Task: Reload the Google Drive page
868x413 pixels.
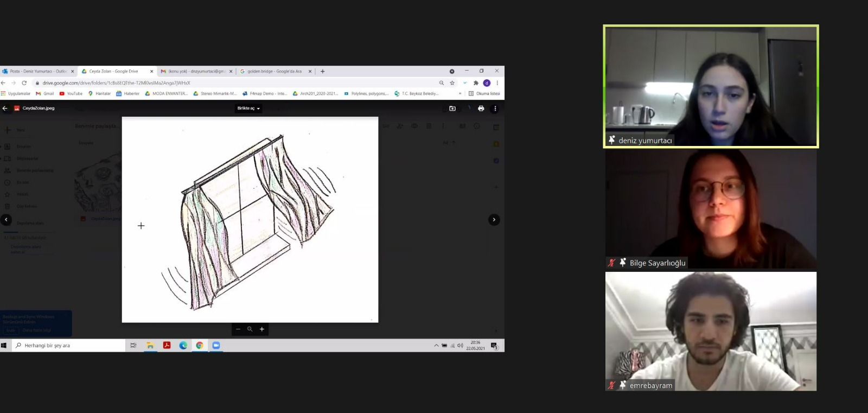Action: click(x=24, y=83)
